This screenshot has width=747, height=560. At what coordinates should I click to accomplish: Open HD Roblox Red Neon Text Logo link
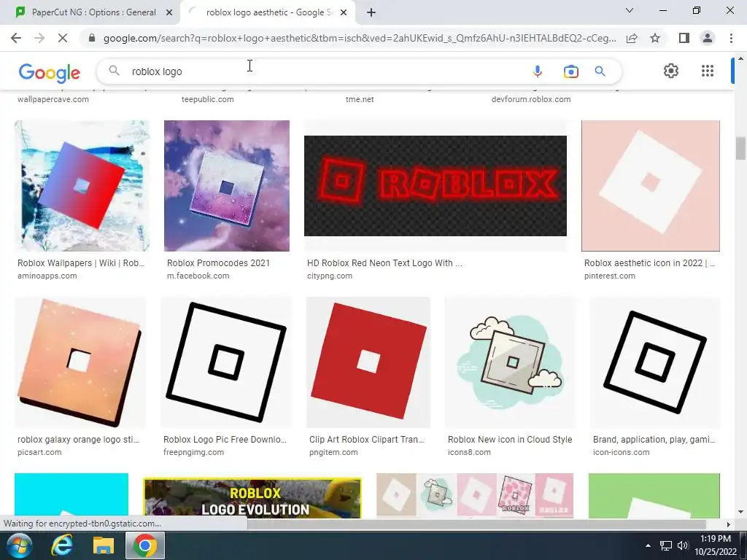click(384, 262)
